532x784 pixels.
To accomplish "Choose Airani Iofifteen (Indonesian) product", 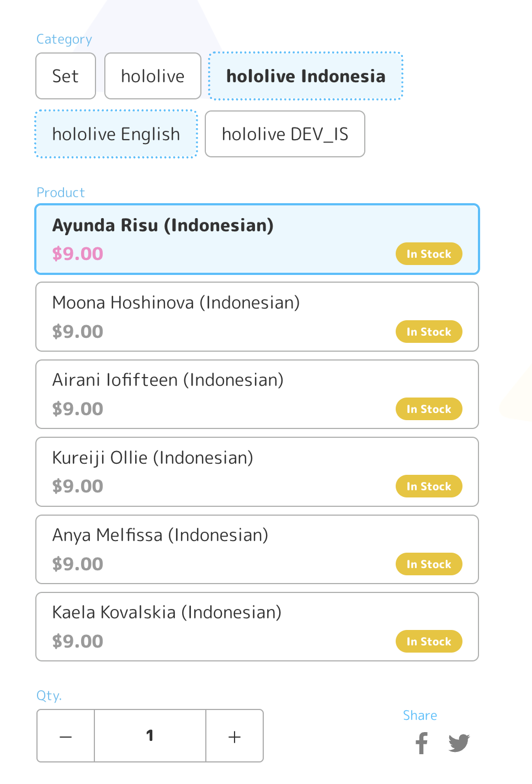I will point(257,394).
